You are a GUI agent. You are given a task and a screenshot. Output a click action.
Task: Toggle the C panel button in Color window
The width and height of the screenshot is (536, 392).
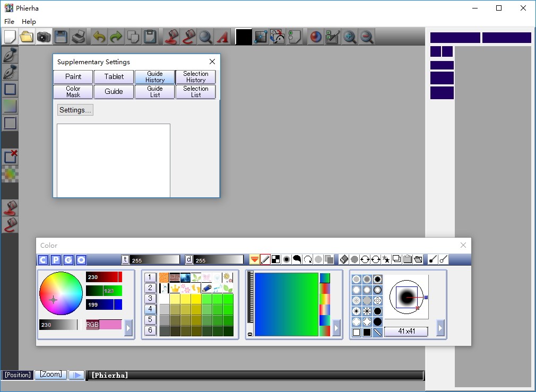point(43,260)
